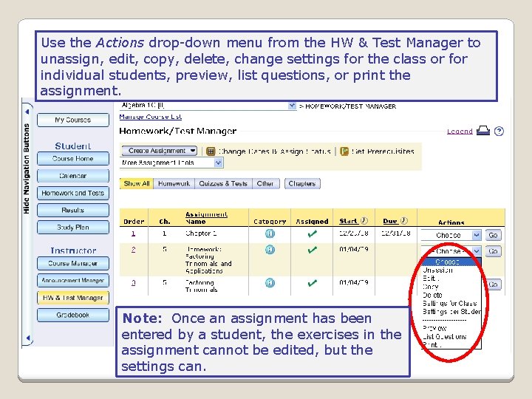
Task: Choose Delete from the Actions menu
Action: pyautogui.click(x=432, y=295)
